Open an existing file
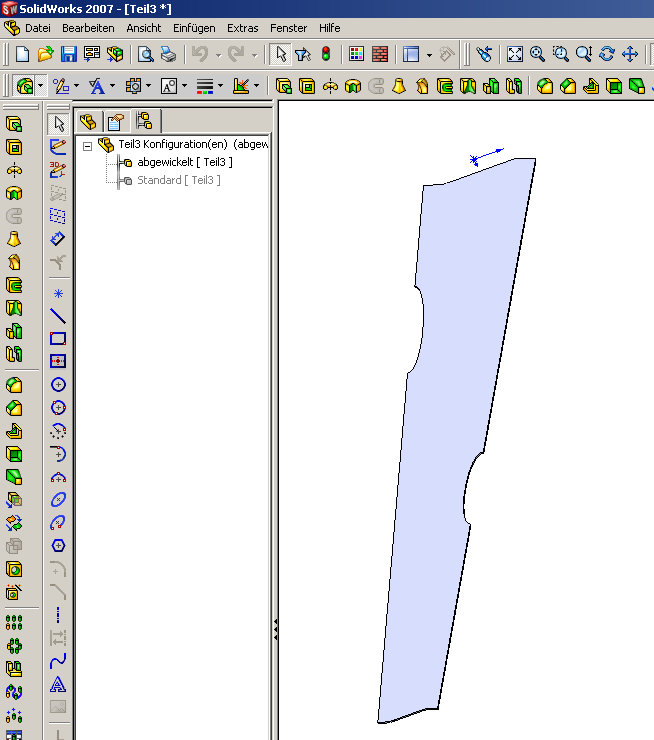This screenshot has width=654, height=740. point(45,54)
